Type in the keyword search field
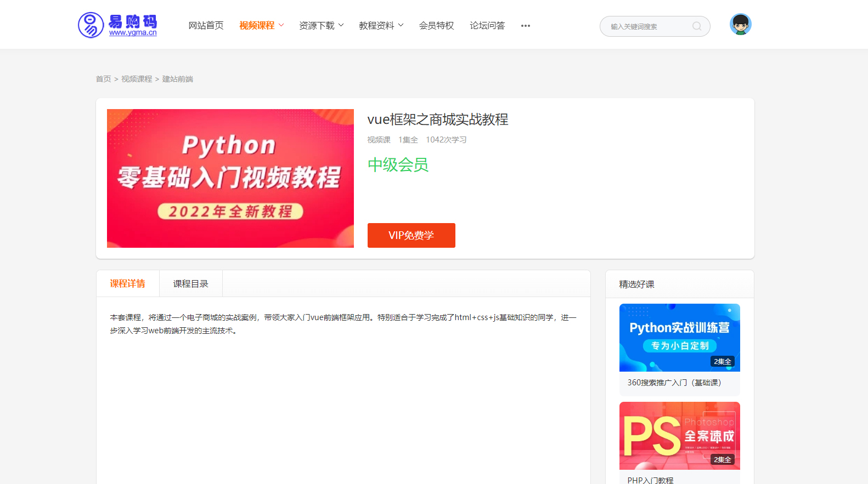Screen dimensions: 868x484 click(647, 26)
